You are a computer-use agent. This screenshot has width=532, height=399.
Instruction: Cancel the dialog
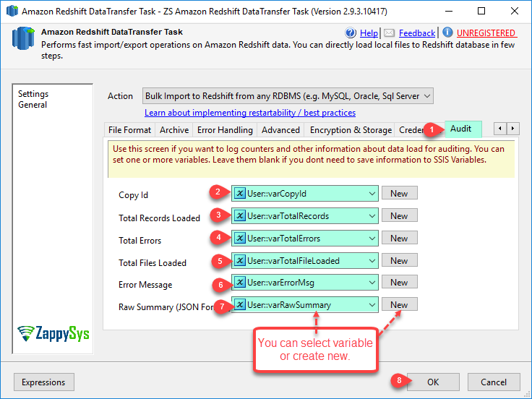coord(494,382)
